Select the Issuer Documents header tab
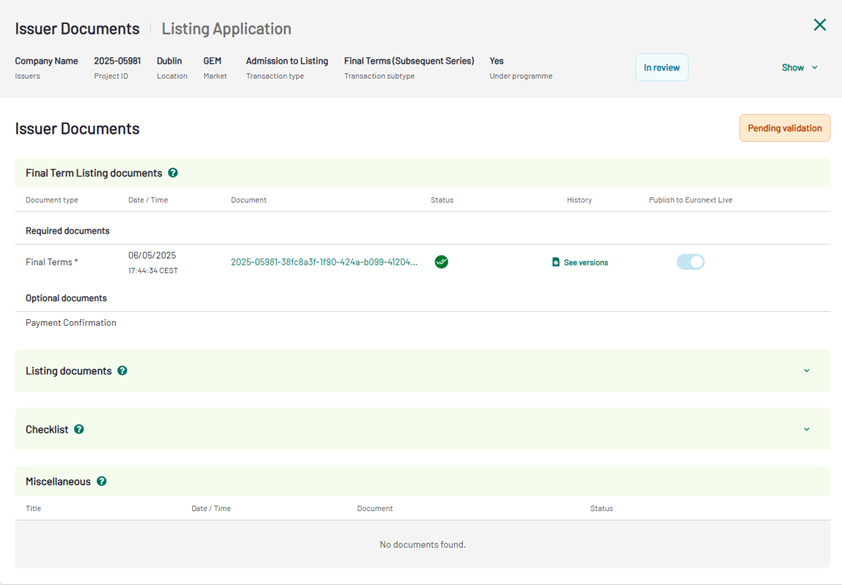The image size is (842, 585). tap(77, 29)
